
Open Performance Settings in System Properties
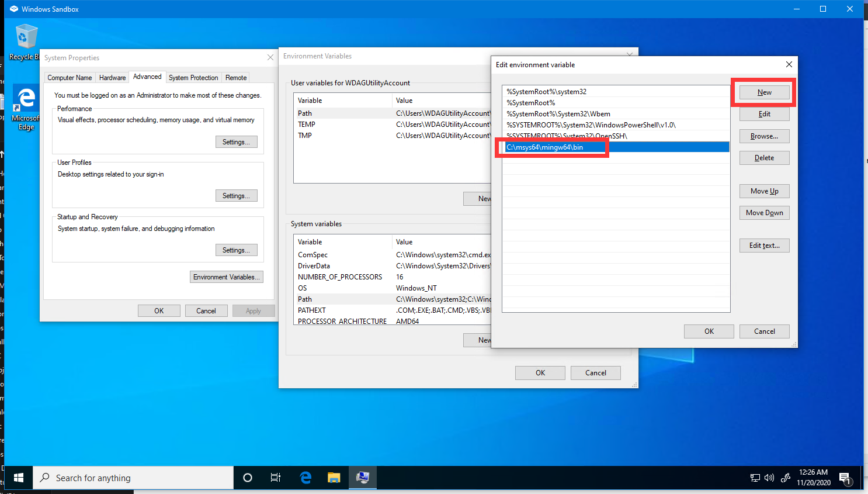pyautogui.click(x=236, y=142)
